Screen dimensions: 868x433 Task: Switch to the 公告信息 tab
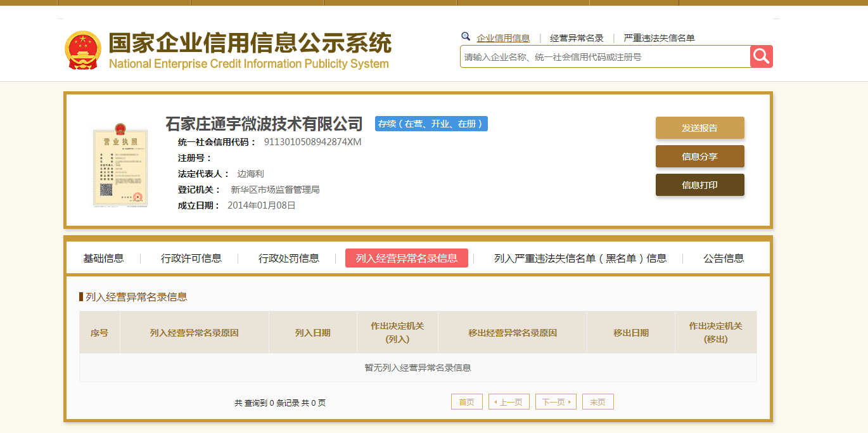point(724,258)
